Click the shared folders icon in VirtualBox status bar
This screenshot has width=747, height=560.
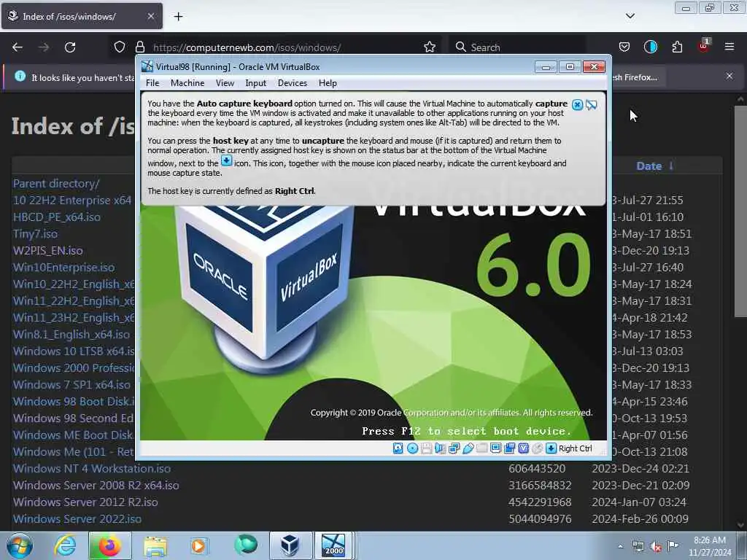pos(481,448)
